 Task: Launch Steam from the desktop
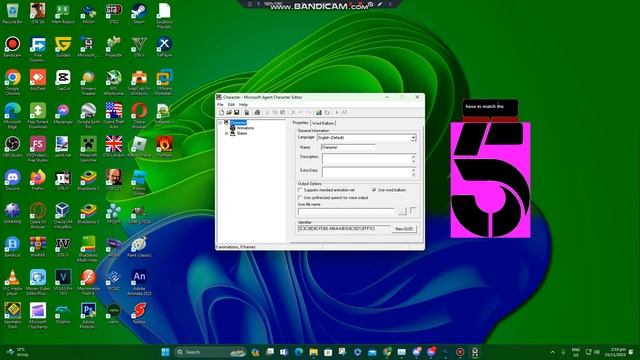coord(139,13)
